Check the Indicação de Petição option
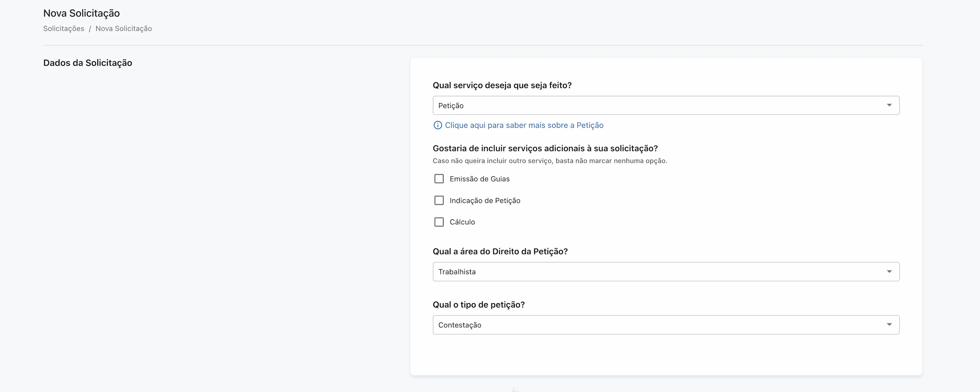Image resolution: width=980 pixels, height=392 pixels. click(439, 200)
